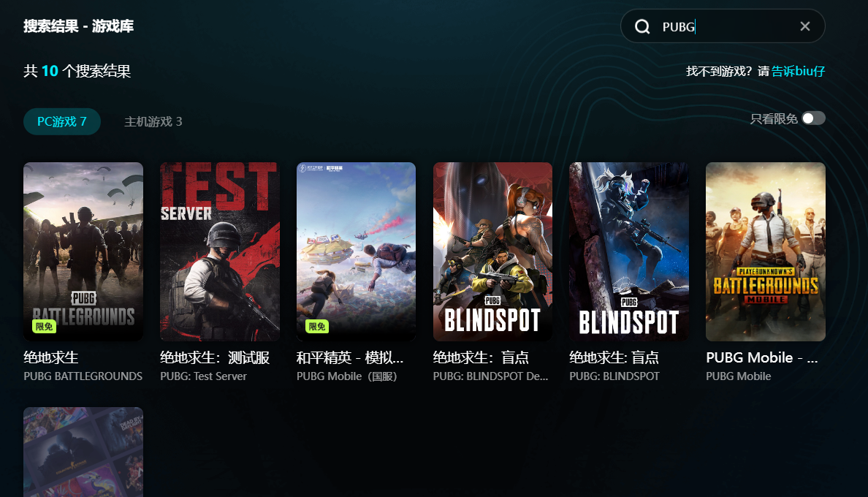Open the blue PUBG BLINDSPOT cover
Screen dimensions: 868x497
click(629, 252)
